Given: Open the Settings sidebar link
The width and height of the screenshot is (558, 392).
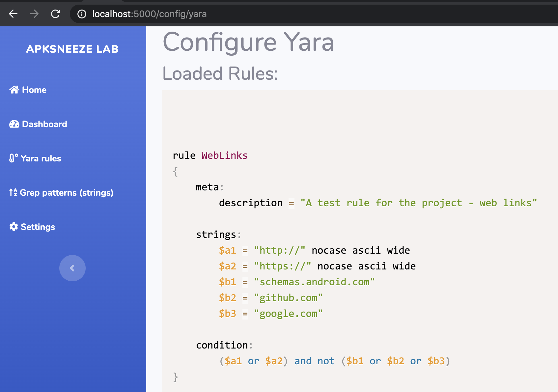Looking at the screenshot, I should (x=32, y=227).
